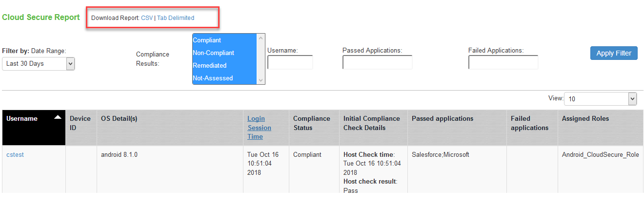
Task: Select Compliant in Compliance Results list
Action: tap(207, 40)
